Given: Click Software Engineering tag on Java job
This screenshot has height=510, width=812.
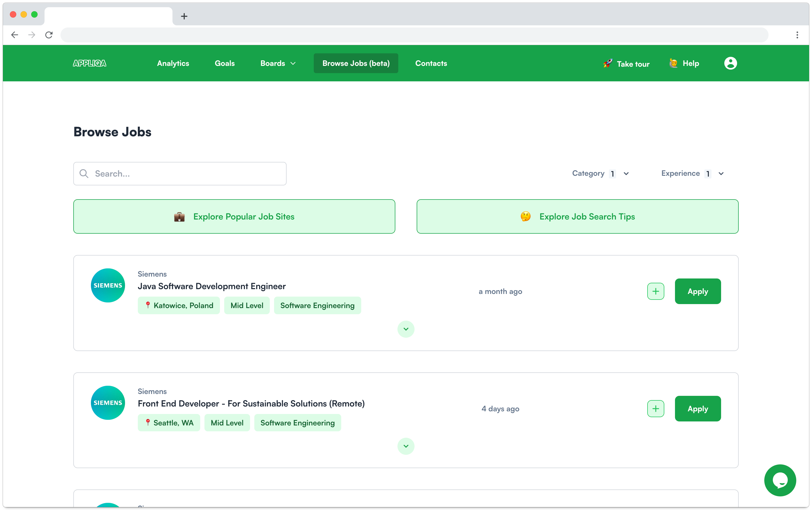Looking at the screenshot, I should [317, 306].
